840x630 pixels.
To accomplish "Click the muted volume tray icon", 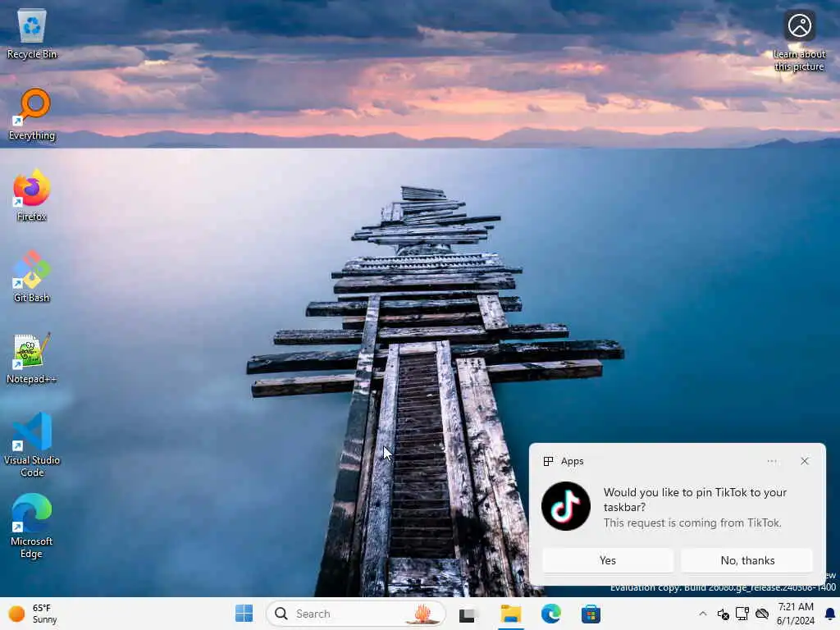I will [723, 614].
